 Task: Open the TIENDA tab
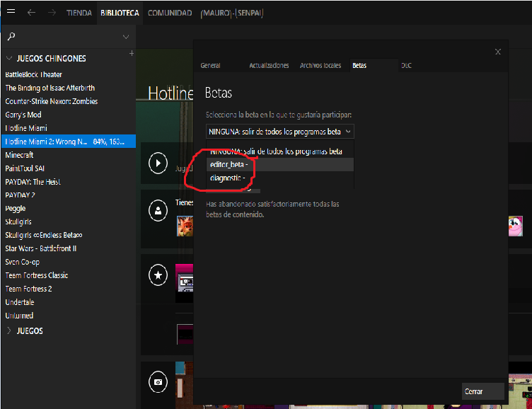(x=79, y=13)
